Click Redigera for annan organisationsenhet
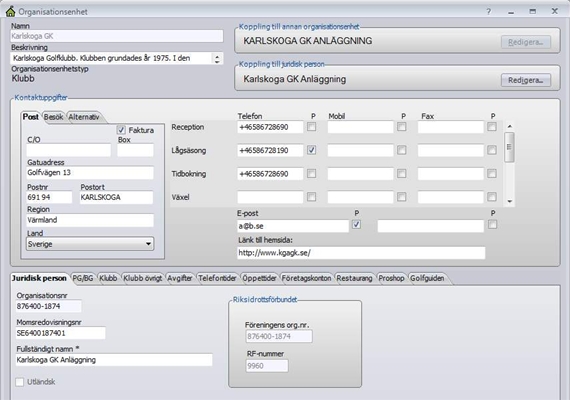This screenshot has height=400, width=570. click(x=526, y=42)
